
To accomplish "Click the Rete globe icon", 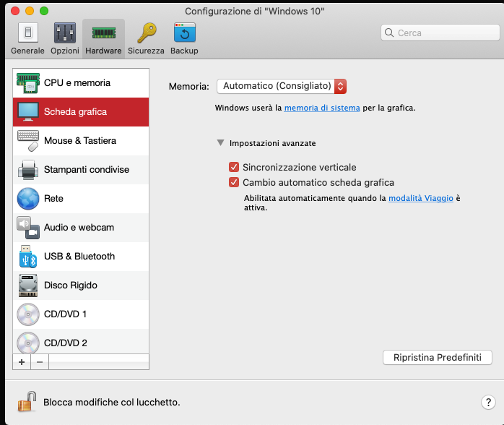I will [x=28, y=199].
